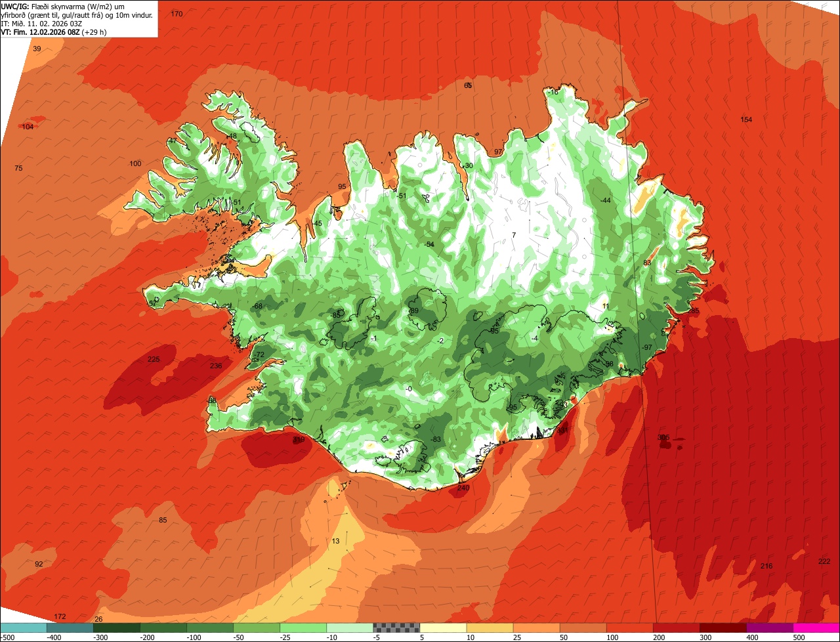
Task: Click the map value '154'
Action: click(x=746, y=119)
